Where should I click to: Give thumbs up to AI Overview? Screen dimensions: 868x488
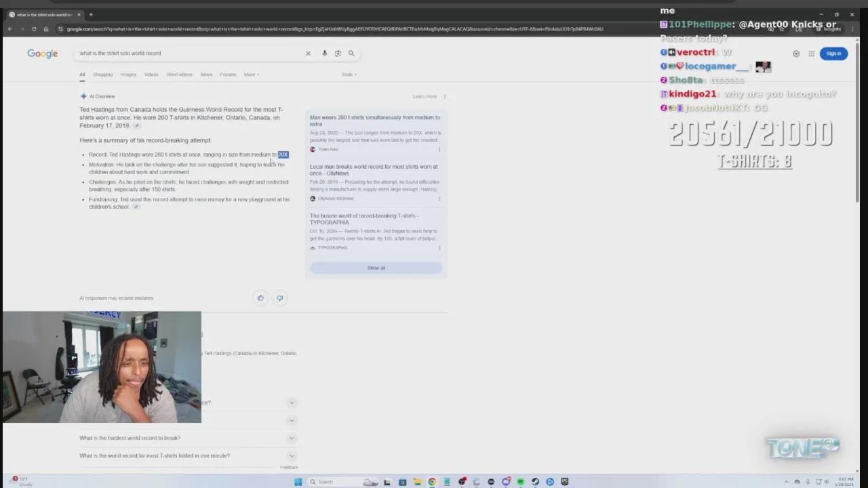(260, 298)
